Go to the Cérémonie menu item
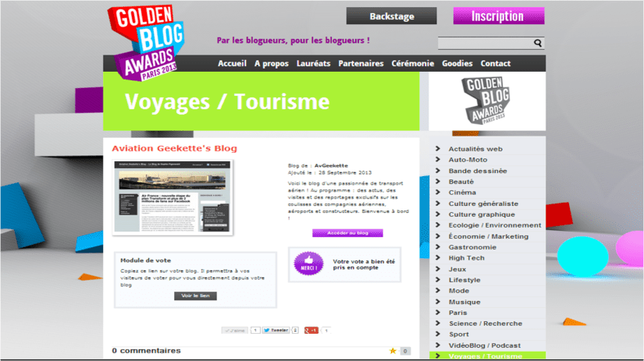The height and width of the screenshot is (361, 644). tap(412, 64)
